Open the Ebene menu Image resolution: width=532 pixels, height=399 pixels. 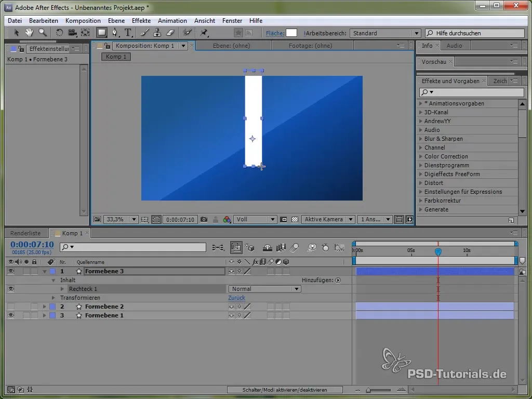point(116,21)
